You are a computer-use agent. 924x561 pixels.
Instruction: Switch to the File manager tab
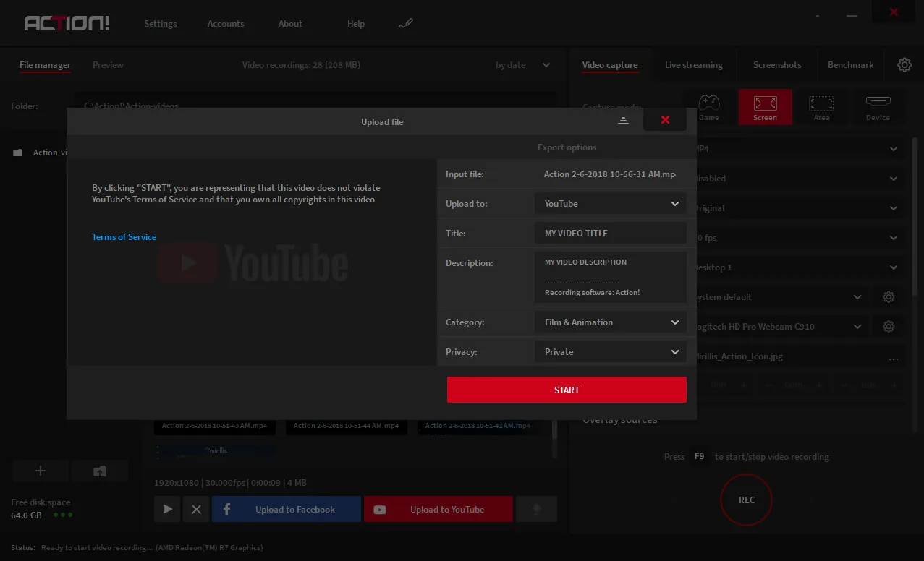tap(45, 65)
